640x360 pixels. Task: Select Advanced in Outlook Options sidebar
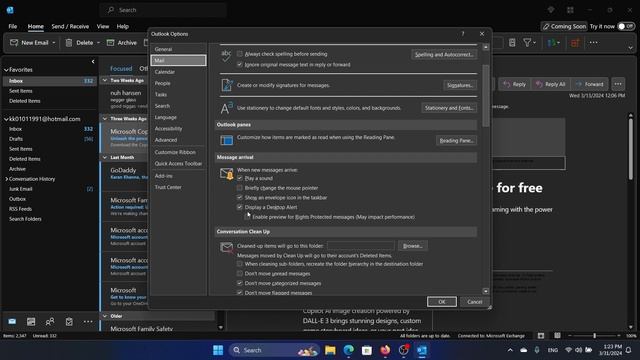178,140
